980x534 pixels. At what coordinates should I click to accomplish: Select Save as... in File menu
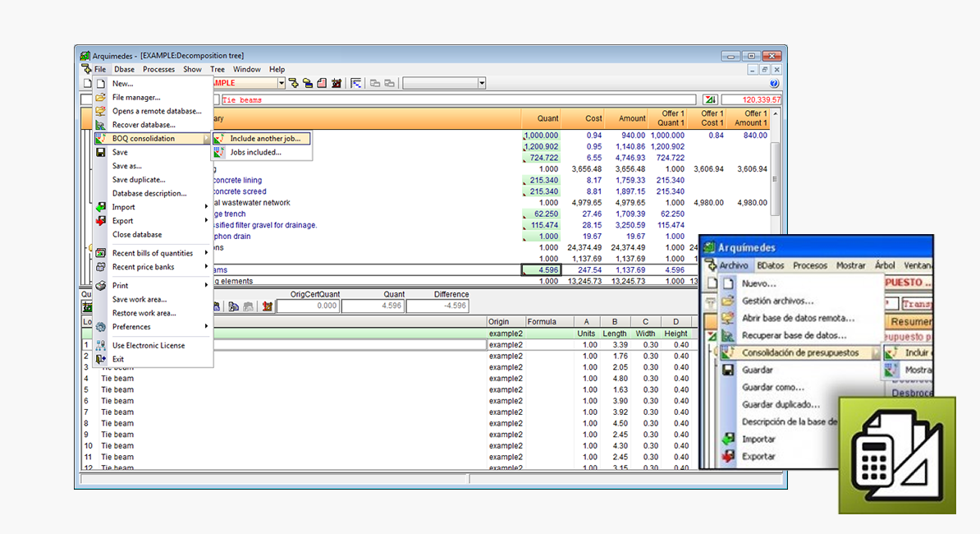(127, 166)
